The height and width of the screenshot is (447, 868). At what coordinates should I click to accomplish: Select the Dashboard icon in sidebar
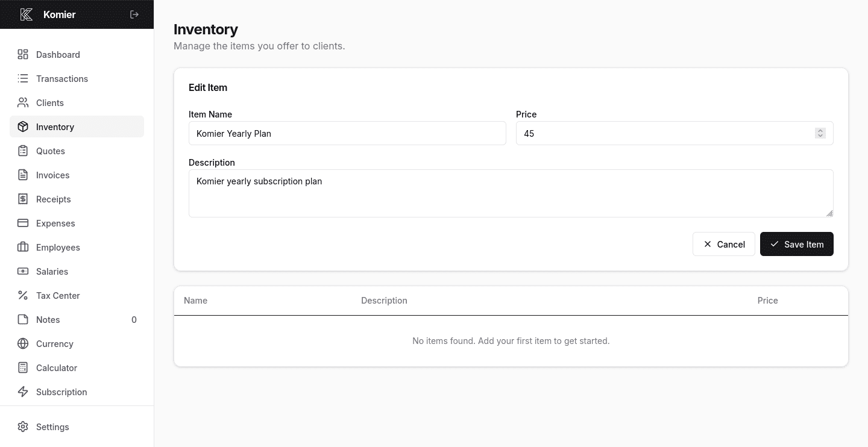(23, 54)
